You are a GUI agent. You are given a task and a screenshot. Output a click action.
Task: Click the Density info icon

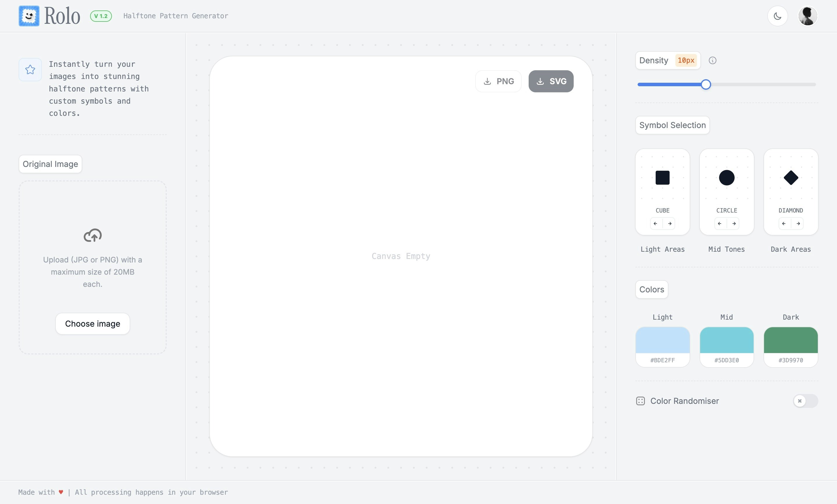[x=713, y=60]
